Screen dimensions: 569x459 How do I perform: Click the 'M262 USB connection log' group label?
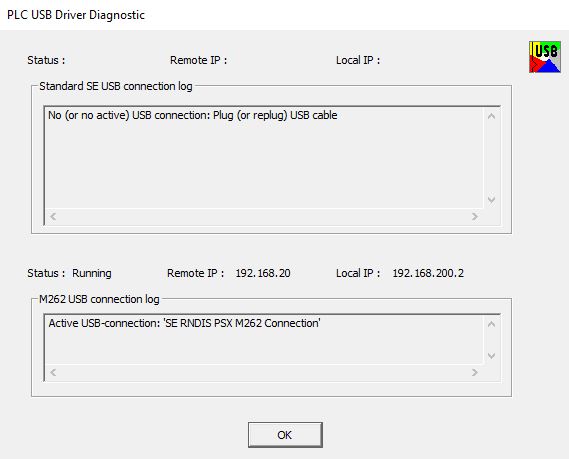tap(99, 299)
